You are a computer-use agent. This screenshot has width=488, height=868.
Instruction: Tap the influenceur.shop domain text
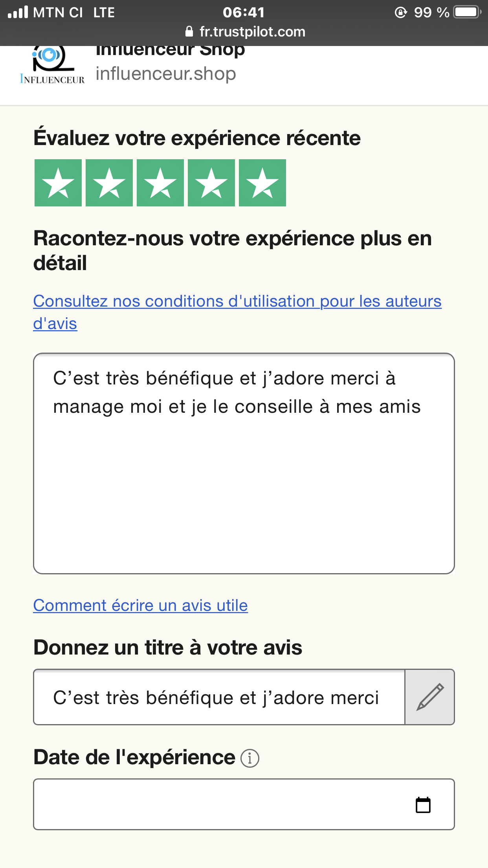[x=165, y=74]
